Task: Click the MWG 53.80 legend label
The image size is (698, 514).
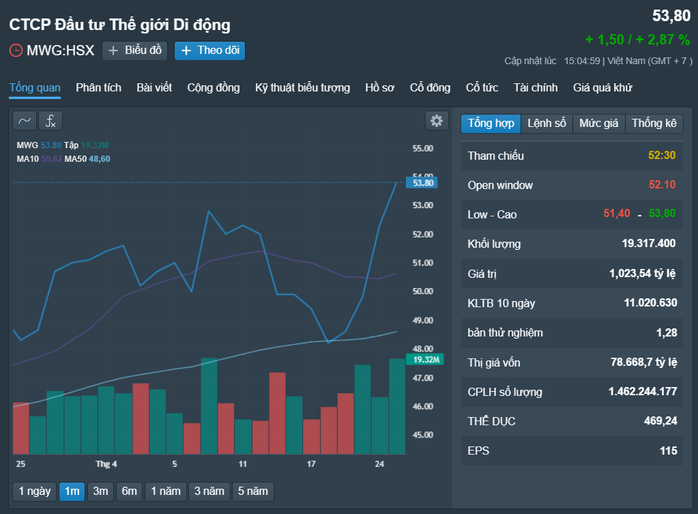Action: pyautogui.click(x=39, y=145)
